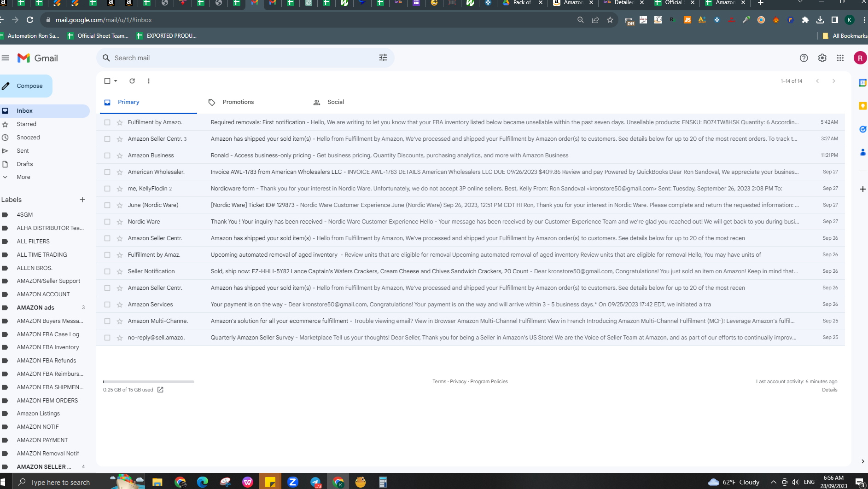The height and width of the screenshot is (489, 868).
Task: Open the Starred folder
Action: (x=26, y=124)
